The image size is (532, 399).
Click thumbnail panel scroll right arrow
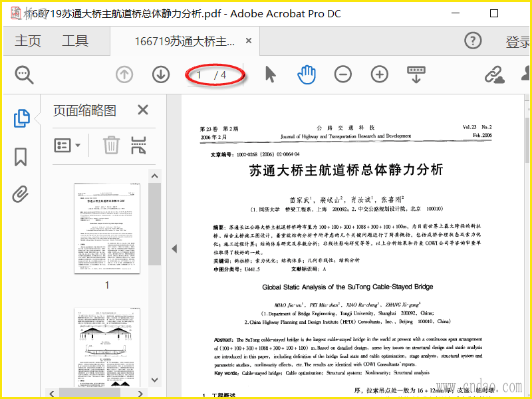pyautogui.click(x=140, y=394)
